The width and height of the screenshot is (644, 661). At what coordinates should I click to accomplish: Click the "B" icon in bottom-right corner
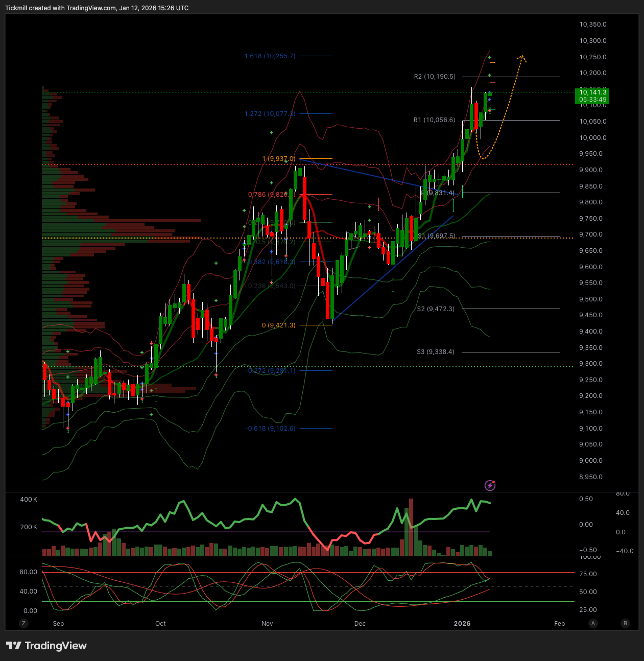[x=625, y=623]
